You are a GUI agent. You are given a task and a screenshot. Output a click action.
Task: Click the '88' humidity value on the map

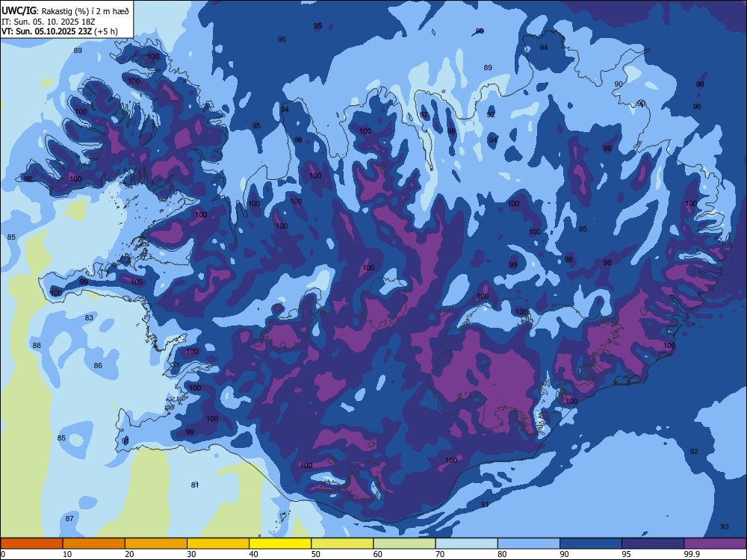coord(37,345)
